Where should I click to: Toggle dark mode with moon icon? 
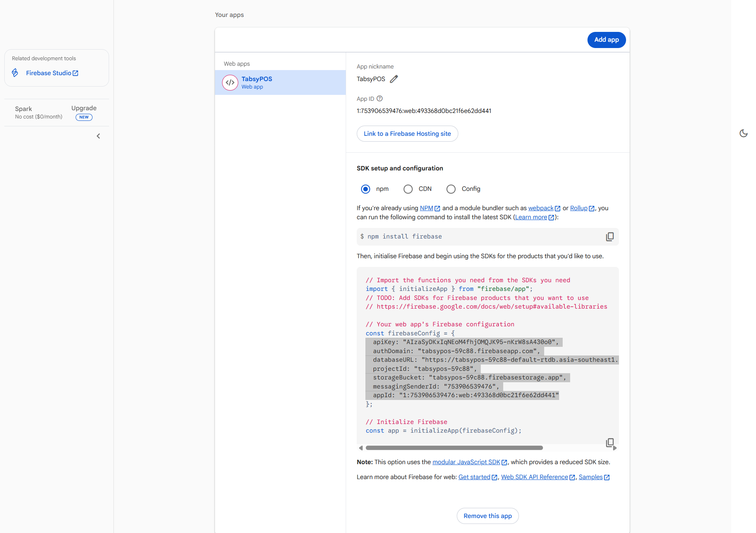click(x=743, y=133)
